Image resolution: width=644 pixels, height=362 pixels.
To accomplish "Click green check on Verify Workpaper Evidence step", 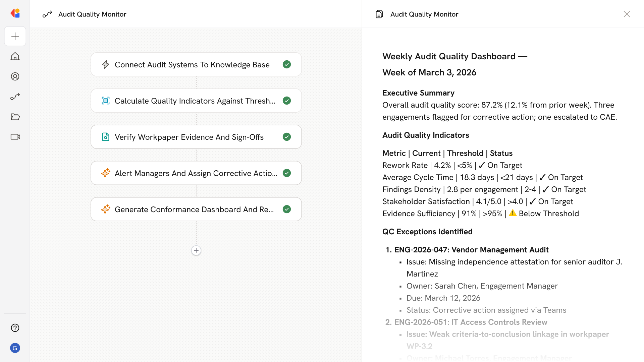I will (x=287, y=137).
